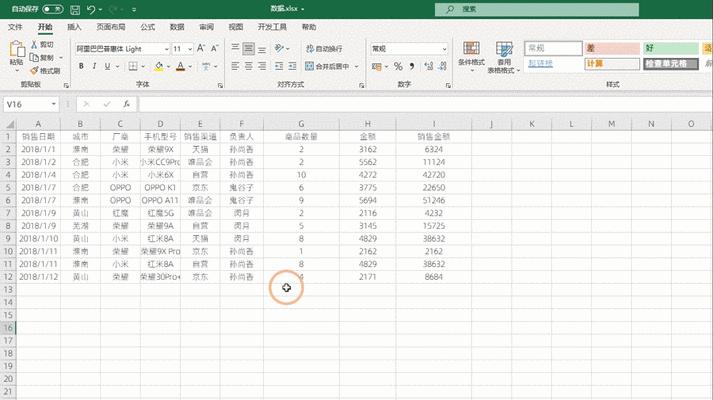Image resolution: width=713 pixels, height=400 pixels.
Task: Click the comma style icon
Action: click(x=412, y=66)
